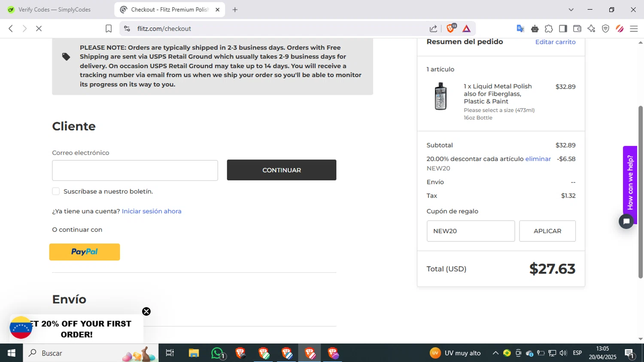Open Windows Start menu
Screen dimensions: 644x362
point(12,353)
